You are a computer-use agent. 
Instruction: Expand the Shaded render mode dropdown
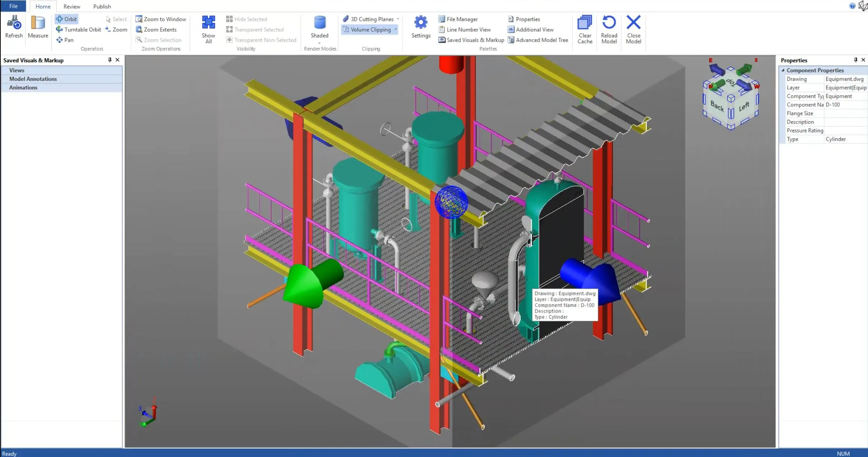click(319, 43)
